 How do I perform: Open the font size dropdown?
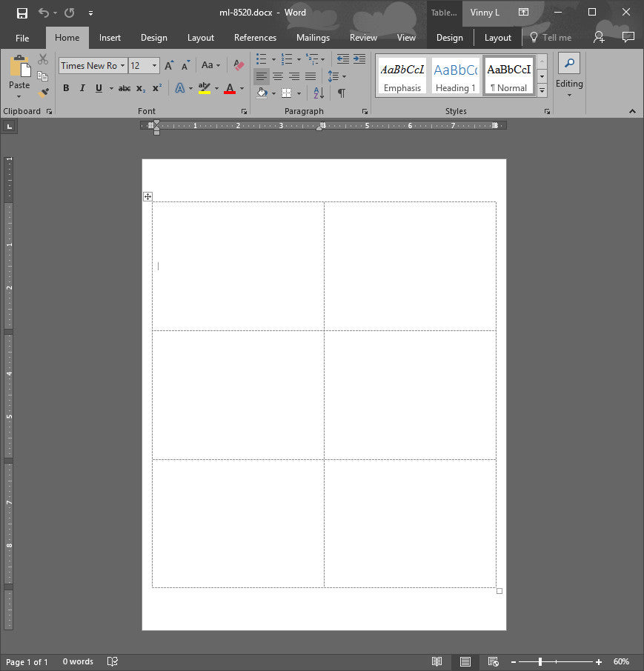(154, 65)
